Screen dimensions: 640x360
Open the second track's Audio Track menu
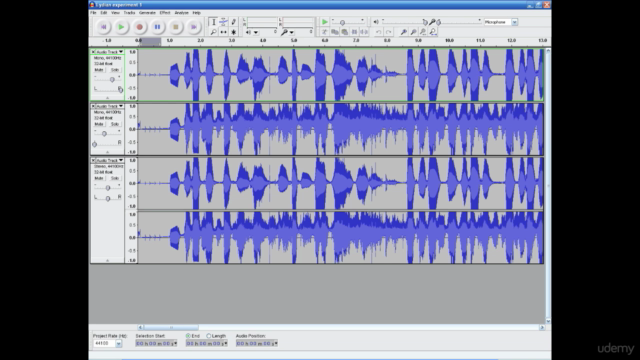pyautogui.click(x=109, y=106)
